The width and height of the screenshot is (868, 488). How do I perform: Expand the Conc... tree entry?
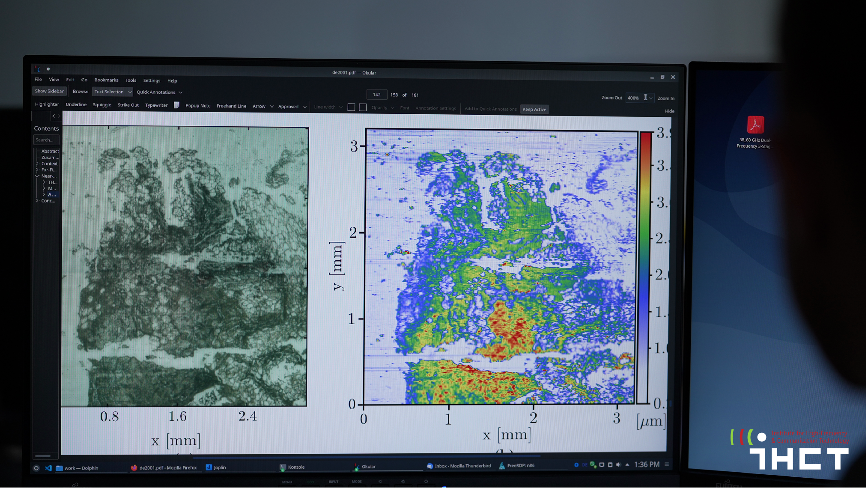(x=37, y=201)
